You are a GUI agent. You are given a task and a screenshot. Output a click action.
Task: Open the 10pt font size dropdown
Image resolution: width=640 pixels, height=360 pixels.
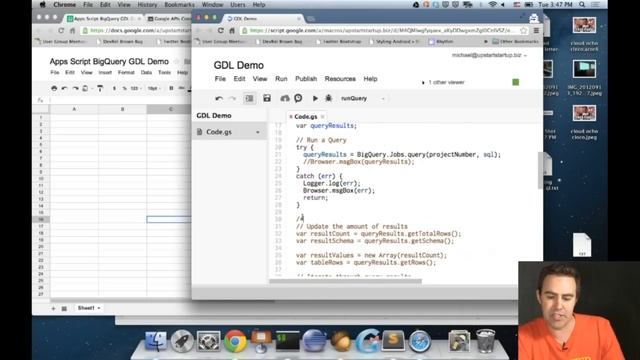[x=154, y=88]
